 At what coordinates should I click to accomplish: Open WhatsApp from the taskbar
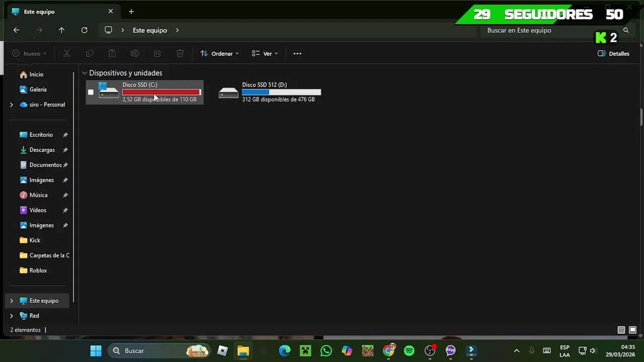point(326,350)
